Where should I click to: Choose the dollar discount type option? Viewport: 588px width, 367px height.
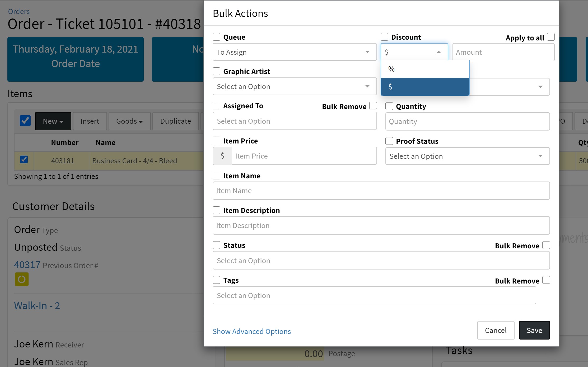pos(425,87)
